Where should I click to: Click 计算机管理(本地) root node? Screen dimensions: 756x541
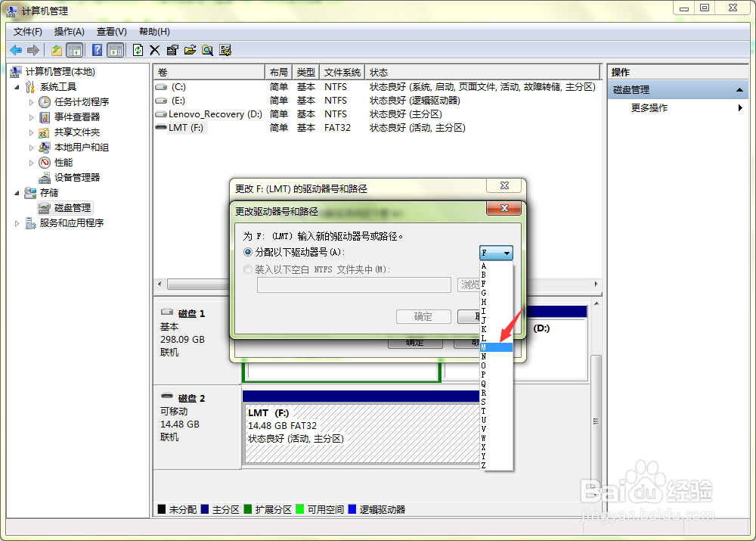60,72
